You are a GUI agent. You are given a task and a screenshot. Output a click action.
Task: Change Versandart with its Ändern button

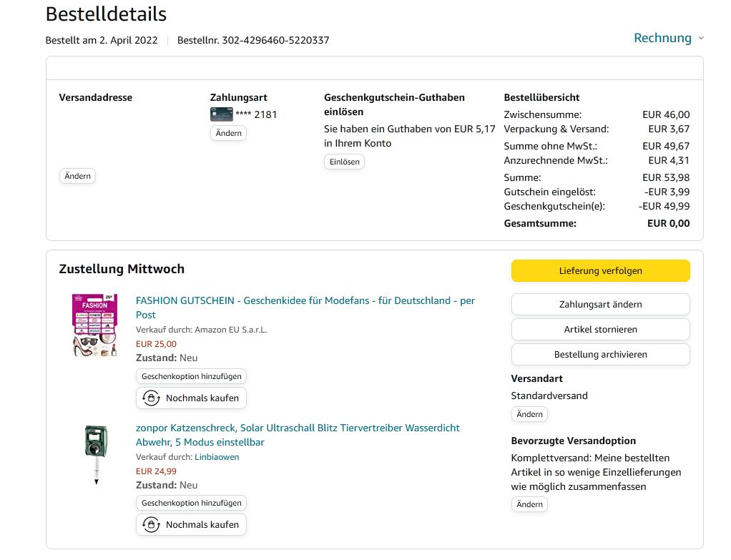click(x=529, y=414)
